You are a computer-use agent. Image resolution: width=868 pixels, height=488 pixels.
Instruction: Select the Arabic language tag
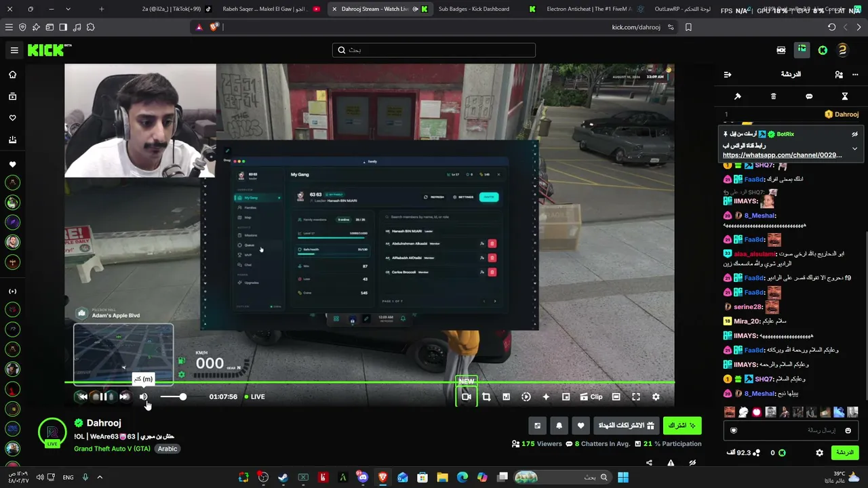coord(167,449)
